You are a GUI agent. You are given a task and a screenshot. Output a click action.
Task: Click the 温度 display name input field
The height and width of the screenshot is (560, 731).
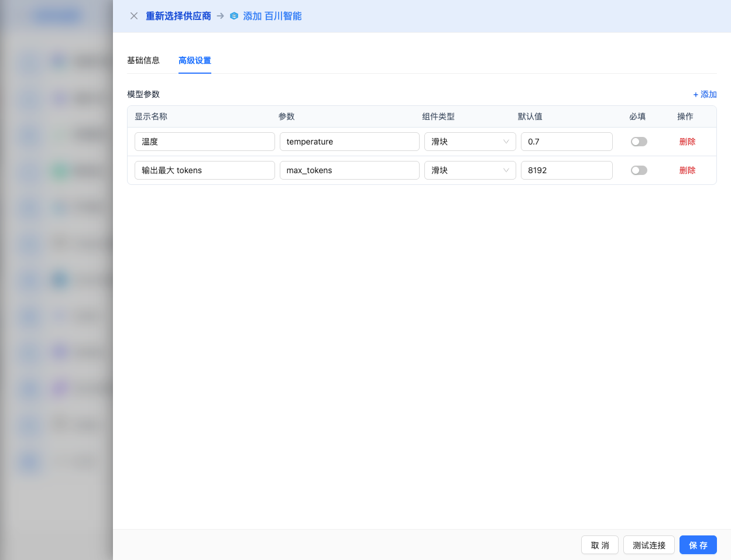click(204, 142)
